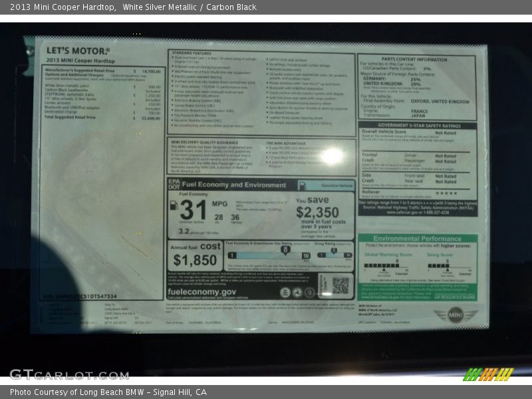Viewport: 532px width, 399px height.
Task: Click 'THE MINI ADVANTAGE' heading
Action: tap(286, 143)
